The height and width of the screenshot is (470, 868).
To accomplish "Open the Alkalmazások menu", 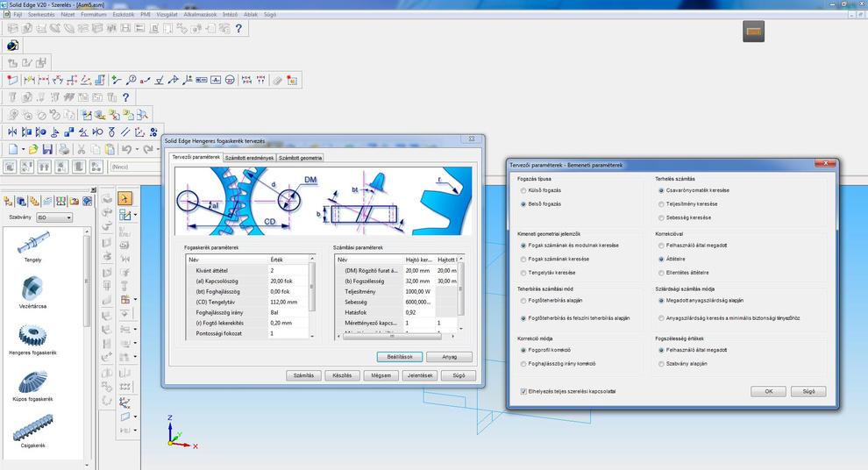I will coord(201,14).
